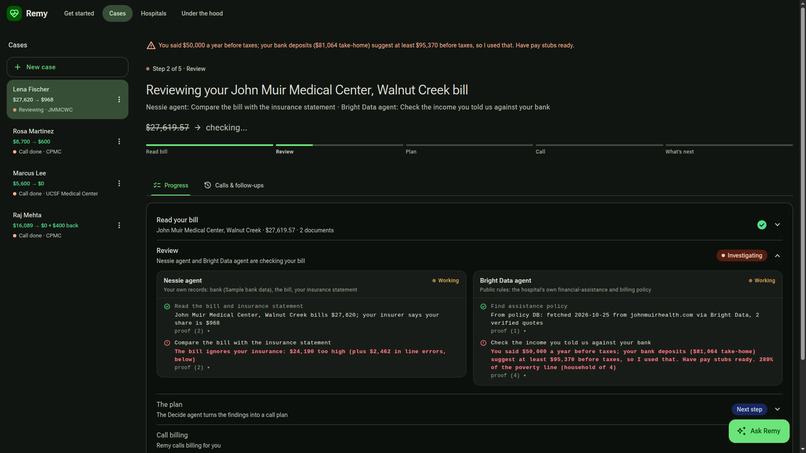
Task: Click the green check icon for Read your bill
Action: coord(762,225)
